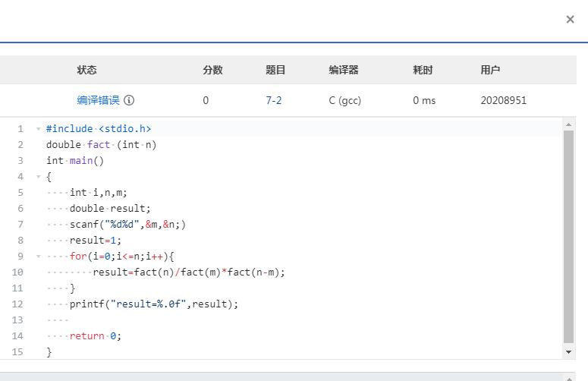Click the vertical scrollbar thumb in code panel
This screenshot has height=381, width=588.
(x=568, y=235)
